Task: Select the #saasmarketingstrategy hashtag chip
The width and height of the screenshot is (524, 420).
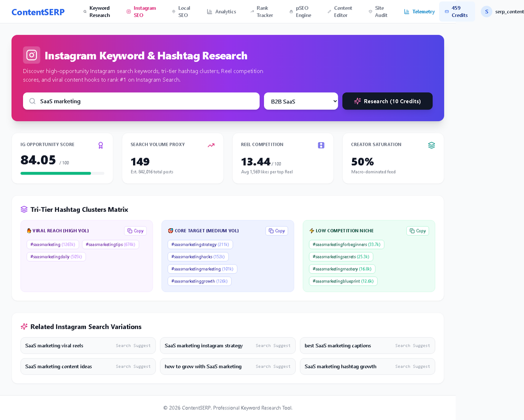Action: coord(200,245)
